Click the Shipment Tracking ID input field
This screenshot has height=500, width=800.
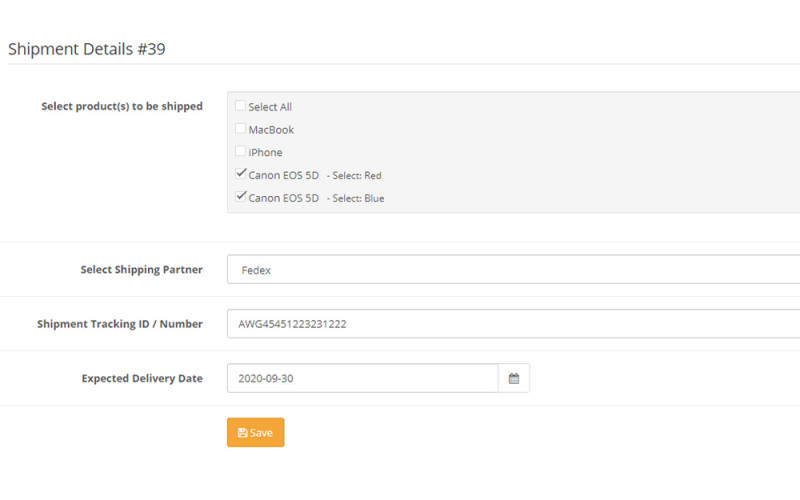click(512, 324)
